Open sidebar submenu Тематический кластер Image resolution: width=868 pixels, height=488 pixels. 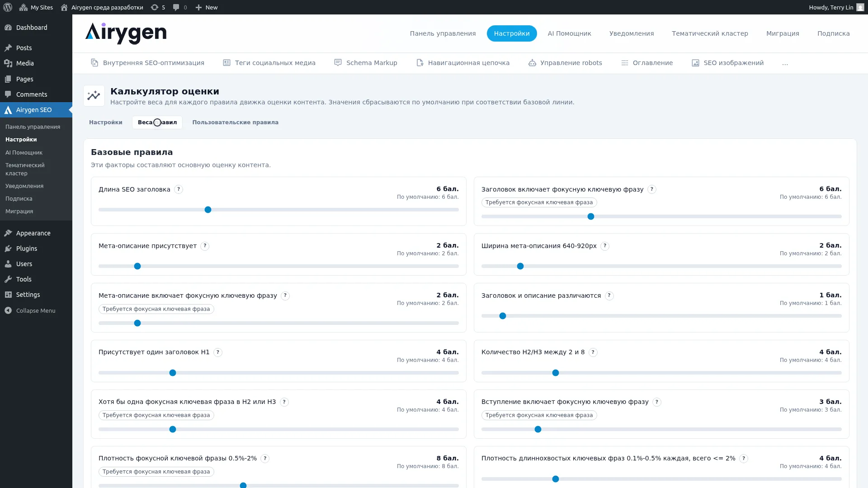(x=25, y=169)
